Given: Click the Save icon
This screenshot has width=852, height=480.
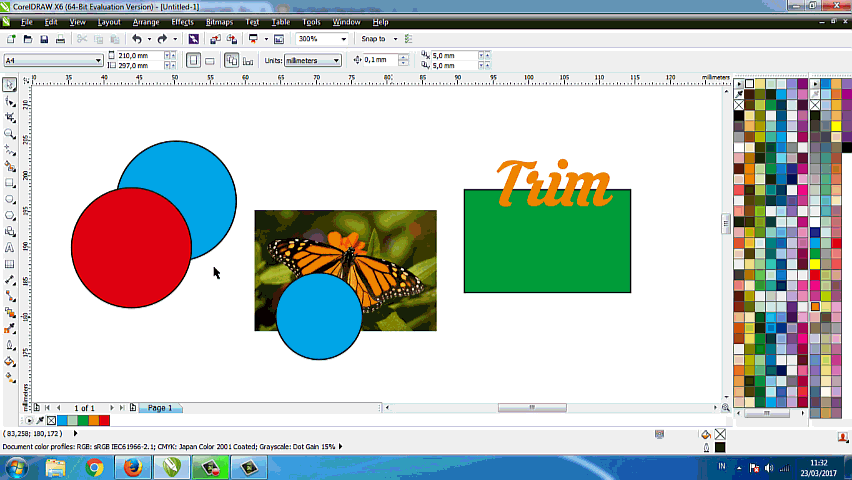Looking at the screenshot, I should tap(44, 39).
